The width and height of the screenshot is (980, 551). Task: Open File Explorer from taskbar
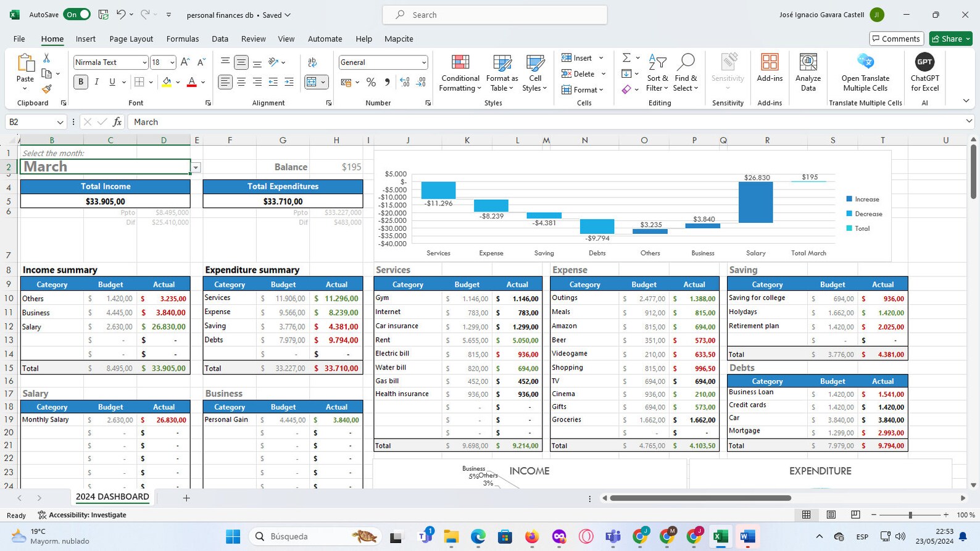pos(451,537)
